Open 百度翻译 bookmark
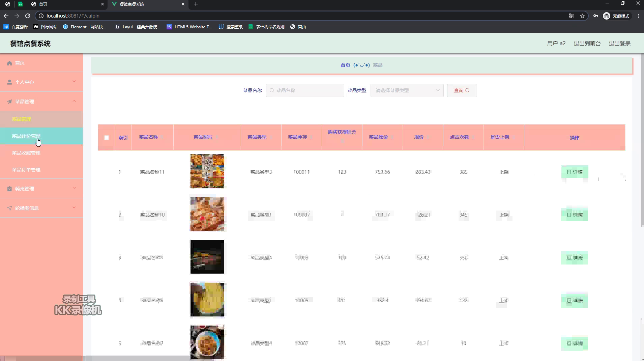The width and height of the screenshot is (644, 361). tap(16, 27)
